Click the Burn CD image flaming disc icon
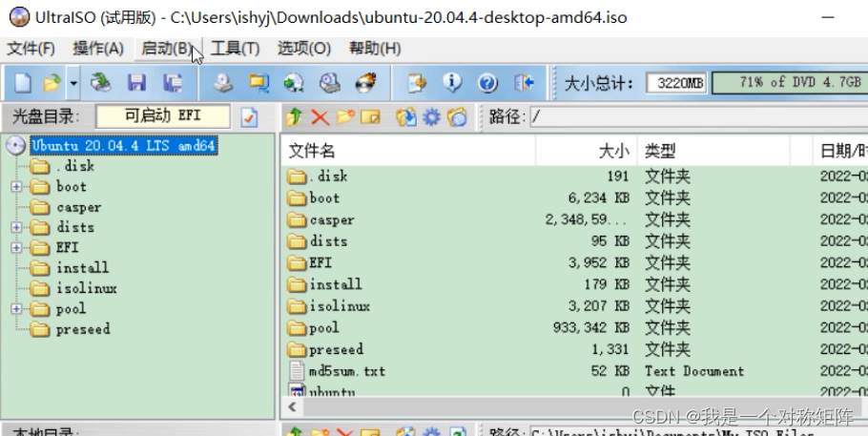Image resolution: width=868 pixels, height=436 pixels. coord(365,83)
